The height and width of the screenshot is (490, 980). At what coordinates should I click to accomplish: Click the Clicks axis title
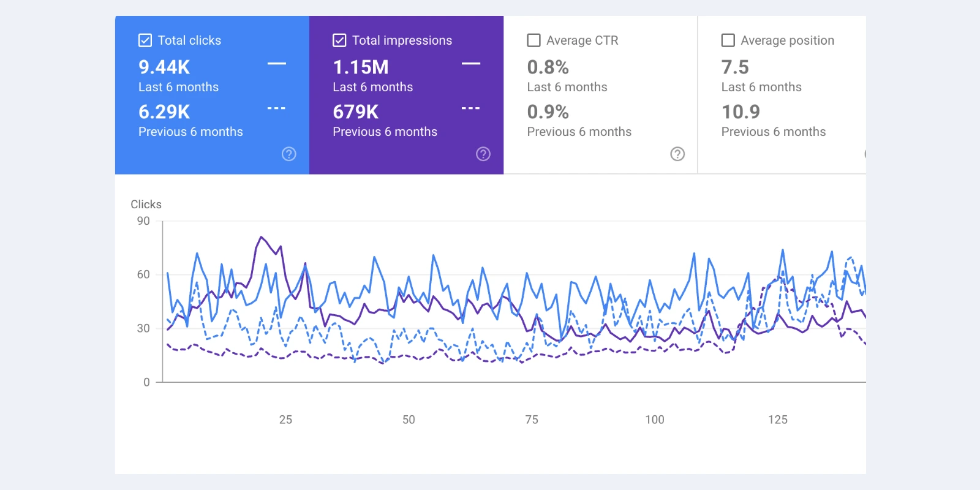[x=146, y=205]
